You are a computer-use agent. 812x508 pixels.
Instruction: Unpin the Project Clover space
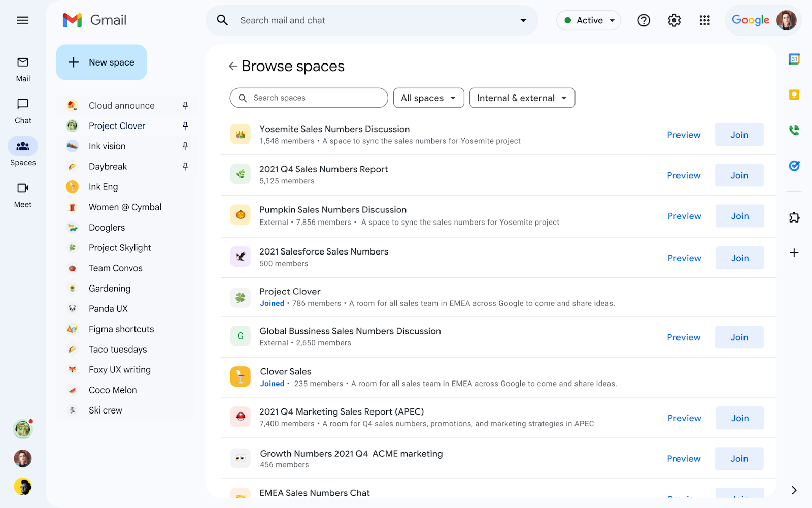point(185,126)
